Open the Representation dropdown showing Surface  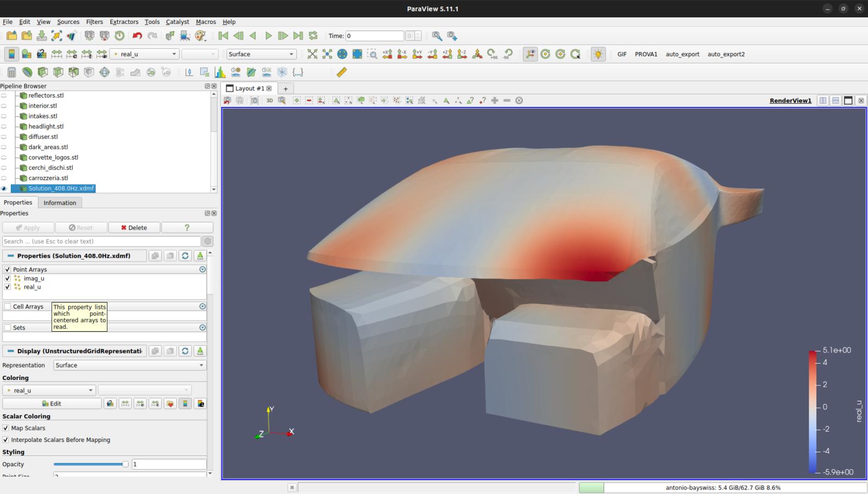pyautogui.click(x=129, y=365)
